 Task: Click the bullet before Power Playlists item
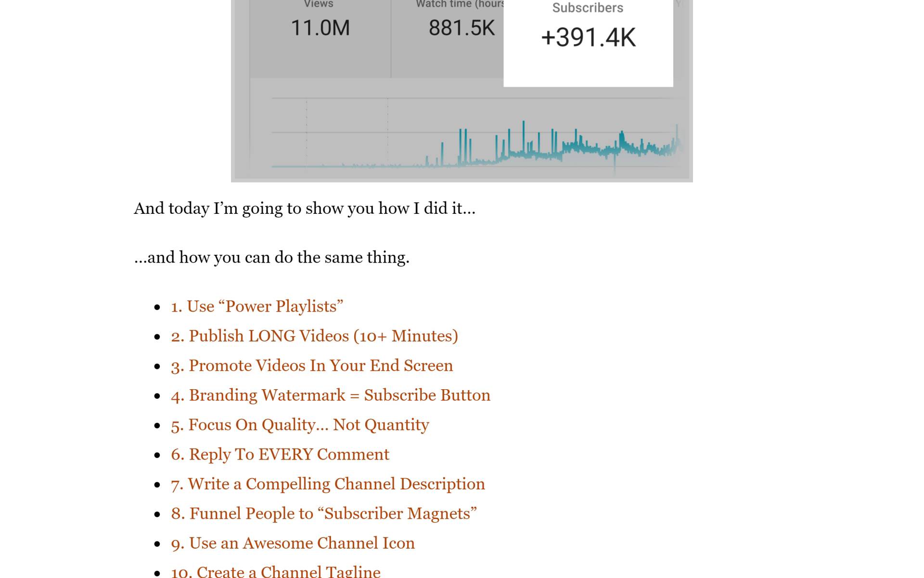[x=157, y=307]
